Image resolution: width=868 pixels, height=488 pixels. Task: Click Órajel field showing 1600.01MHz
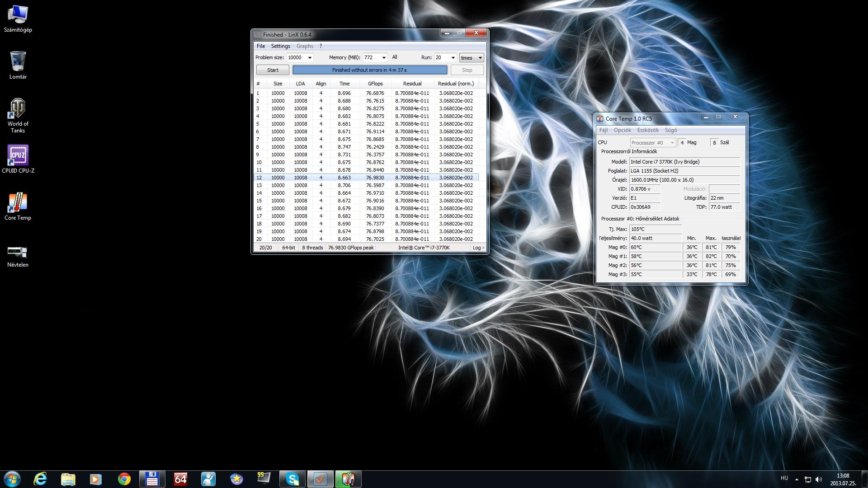tap(684, 180)
